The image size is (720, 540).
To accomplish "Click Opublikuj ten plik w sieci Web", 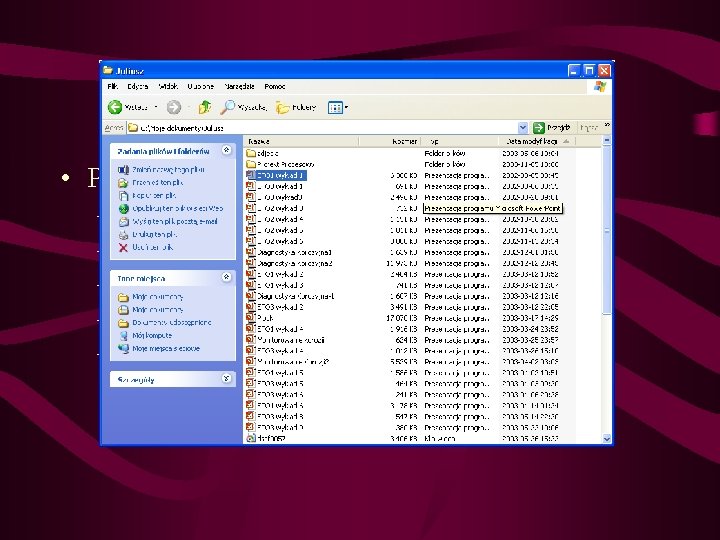I will tap(171, 208).
